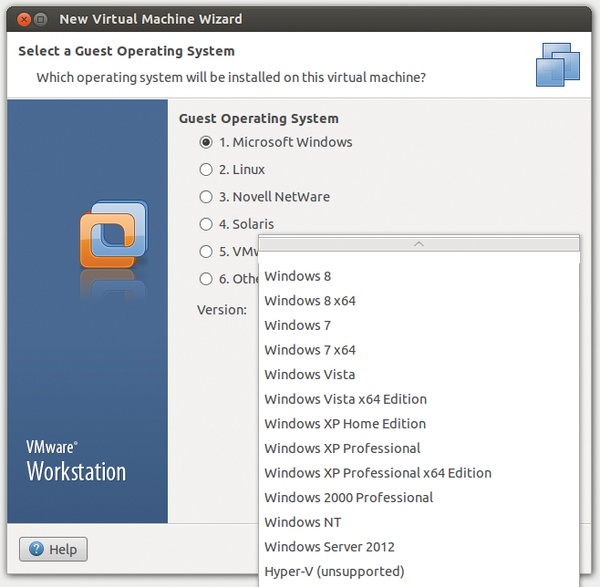Choose Windows XP Professional x64 Edition

419,473
